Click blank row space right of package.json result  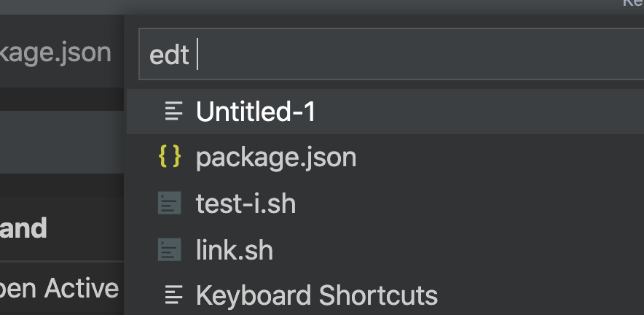(495, 157)
